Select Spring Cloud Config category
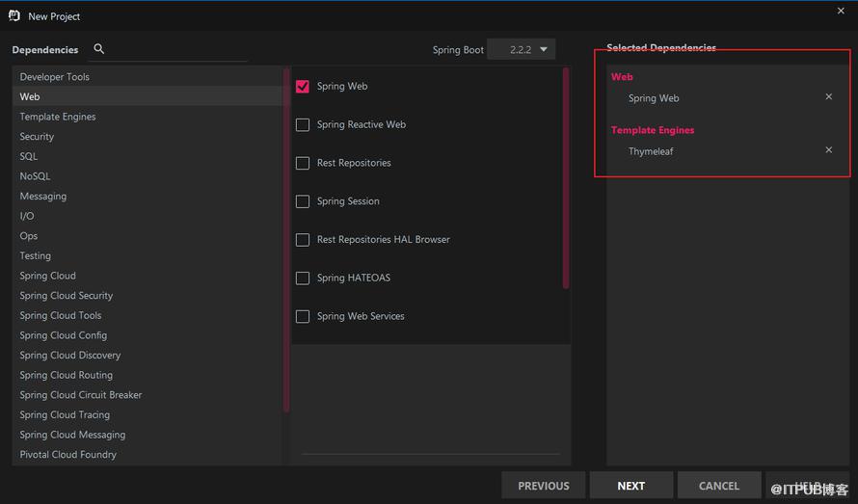The height and width of the screenshot is (504, 858). click(147, 335)
